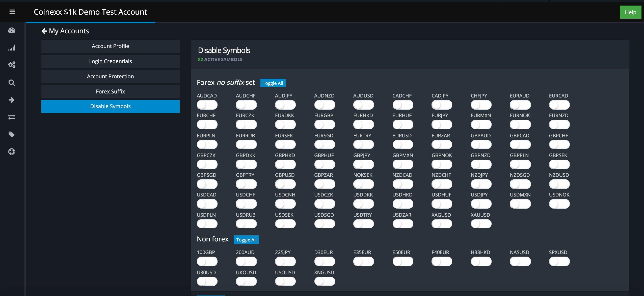Select the Account Protection tab
This screenshot has height=296, width=644.
[x=110, y=76]
